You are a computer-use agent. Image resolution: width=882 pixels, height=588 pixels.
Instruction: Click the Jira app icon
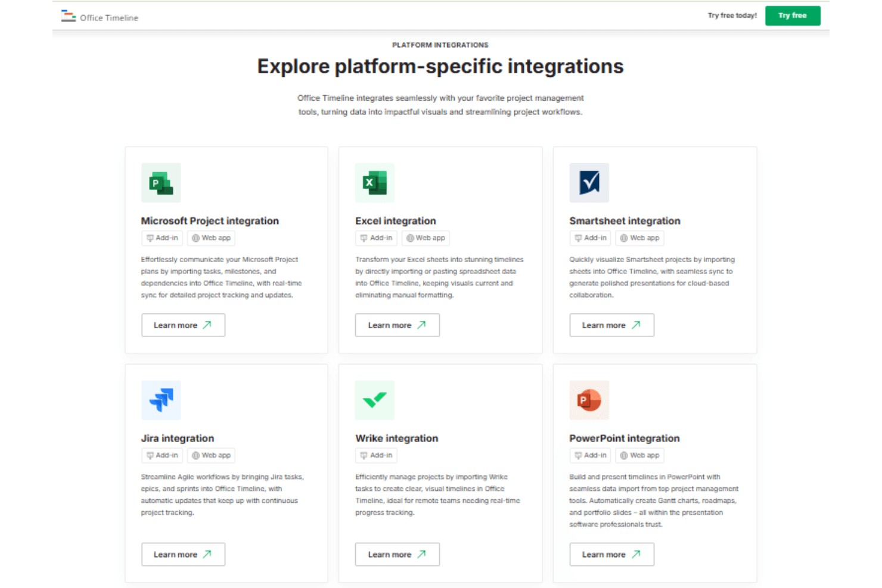click(x=161, y=400)
